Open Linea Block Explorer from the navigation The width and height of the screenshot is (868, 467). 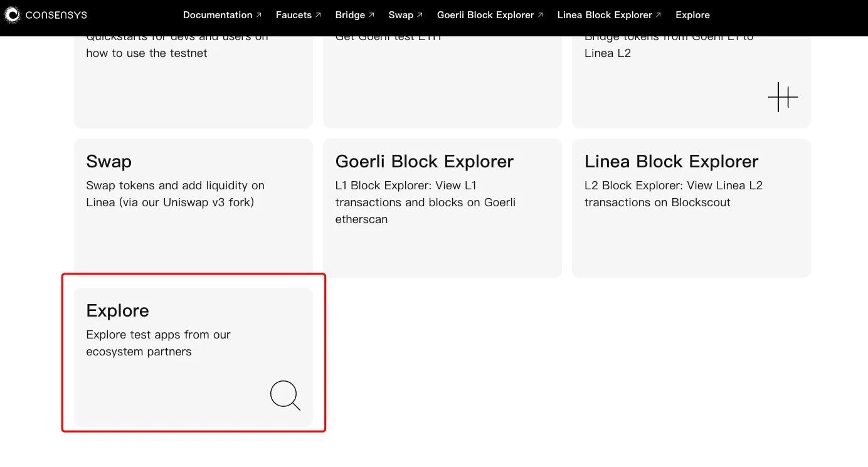click(x=604, y=14)
